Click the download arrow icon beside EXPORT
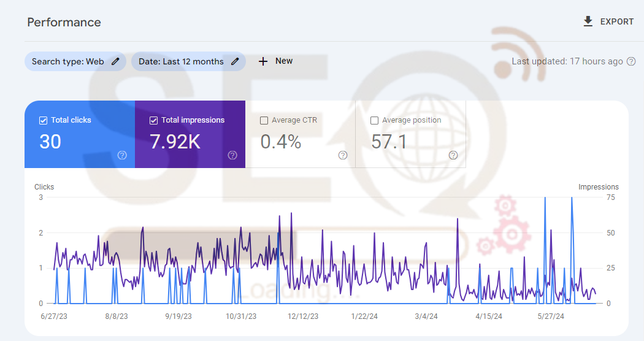The width and height of the screenshot is (644, 341). pos(588,21)
